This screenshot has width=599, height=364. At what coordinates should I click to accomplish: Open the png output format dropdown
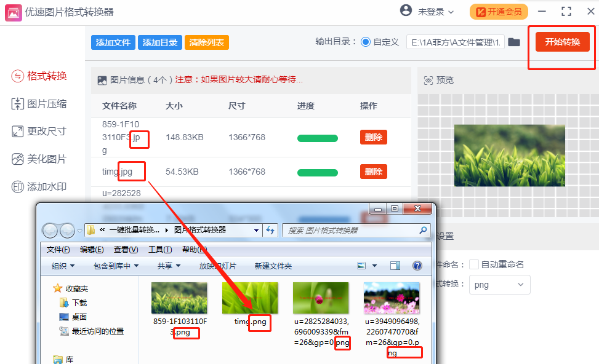coord(499,285)
